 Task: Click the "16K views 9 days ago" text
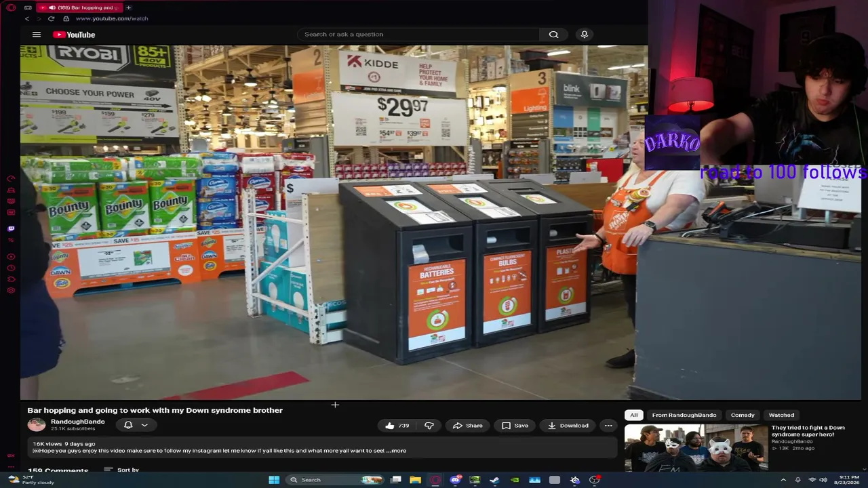pos(64,444)
